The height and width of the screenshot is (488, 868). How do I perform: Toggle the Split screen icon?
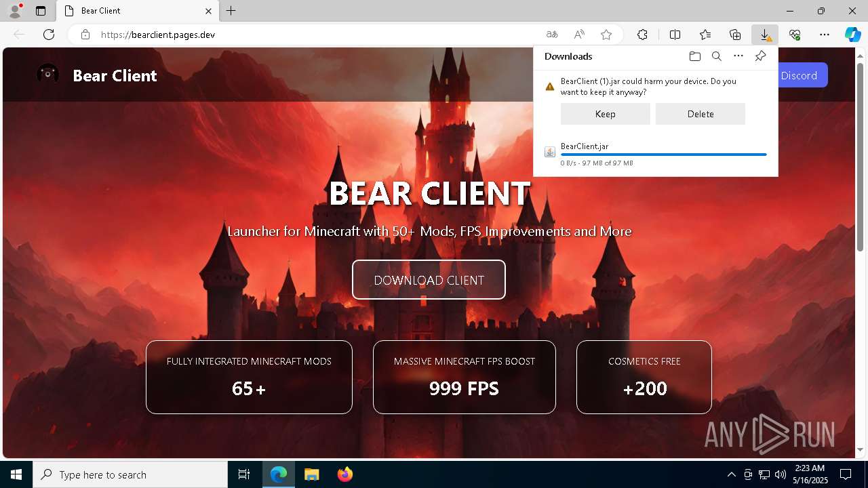tap(675, 35)
